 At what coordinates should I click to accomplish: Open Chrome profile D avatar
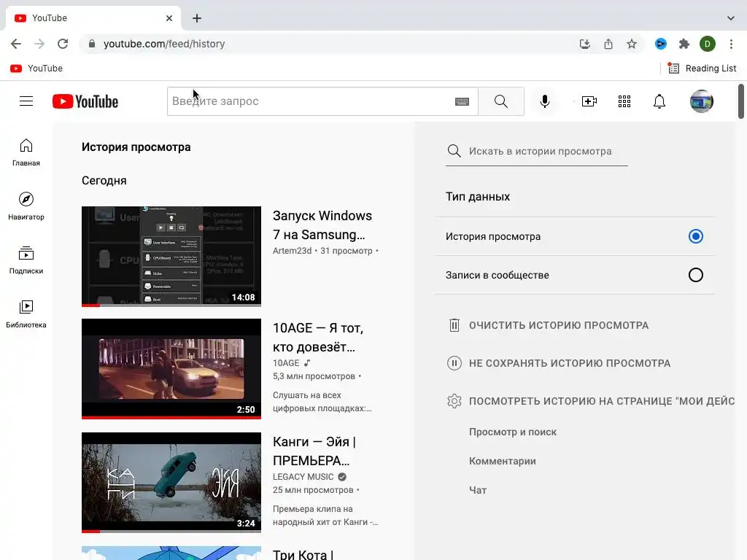[x=708, y=44]
